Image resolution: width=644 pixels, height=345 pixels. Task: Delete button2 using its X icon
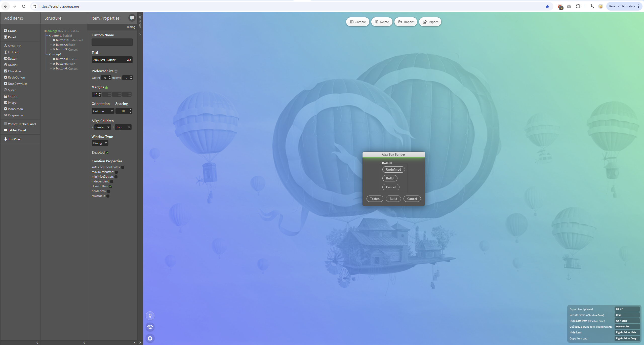tap(54, 45)
